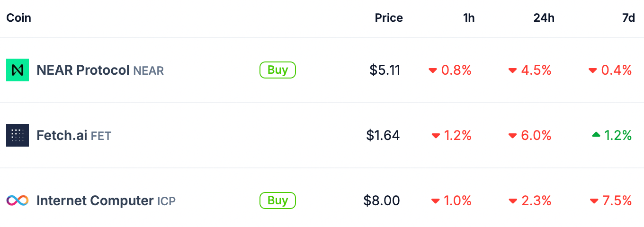This screenshot has width=644, height=227.
Task: Click Internet Computer price $8.00
Action: (382, 201)
